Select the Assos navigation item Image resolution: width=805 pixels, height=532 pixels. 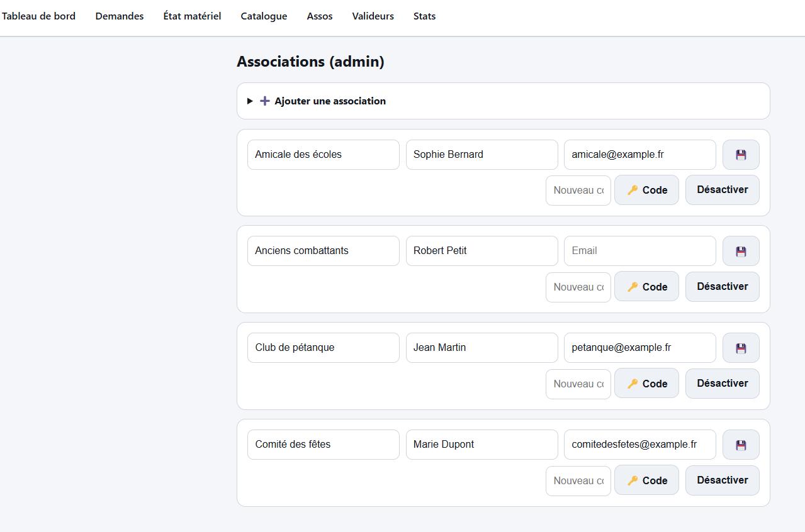(320, 16)
